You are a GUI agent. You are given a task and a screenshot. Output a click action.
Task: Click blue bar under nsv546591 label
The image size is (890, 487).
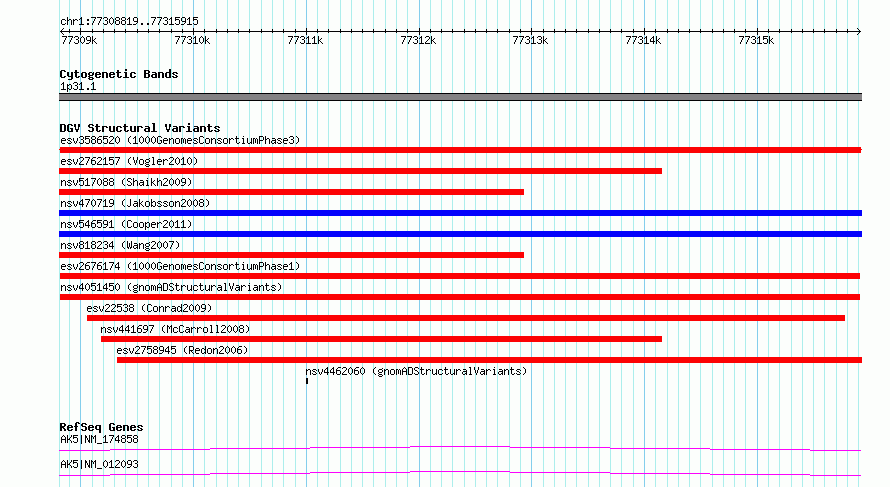460,234
